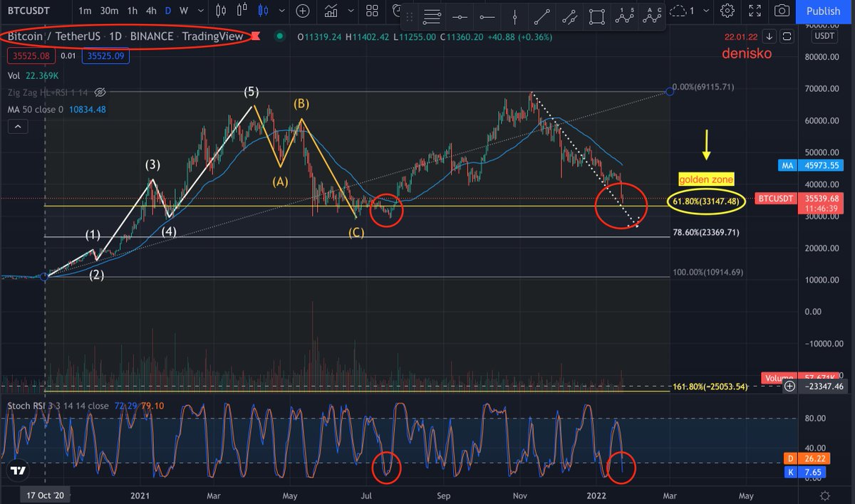Switch to the 4h timeframe

click(x=152, y=11)
